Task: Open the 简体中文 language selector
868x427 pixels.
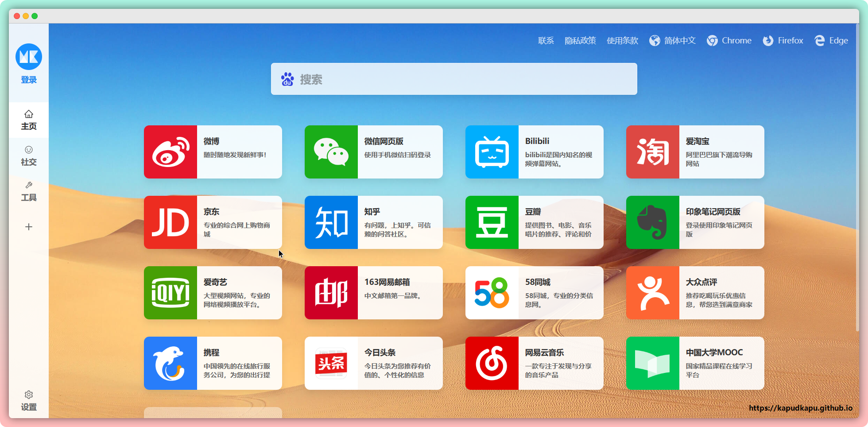Action: pos(673,41)
